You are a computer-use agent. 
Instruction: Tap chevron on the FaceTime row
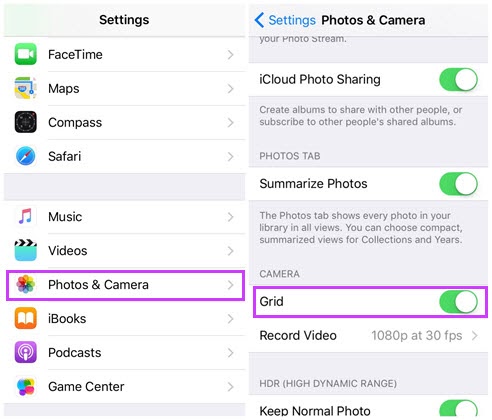click(230, 55)
